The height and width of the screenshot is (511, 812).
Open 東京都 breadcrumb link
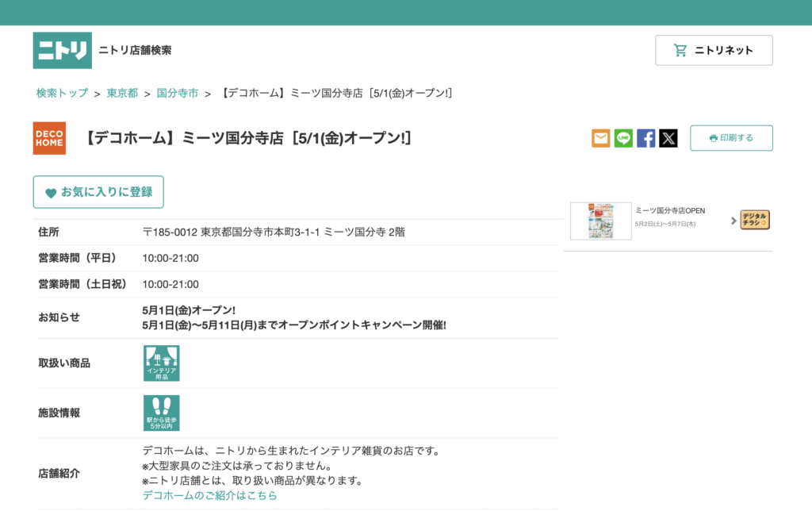click(122, 94)
